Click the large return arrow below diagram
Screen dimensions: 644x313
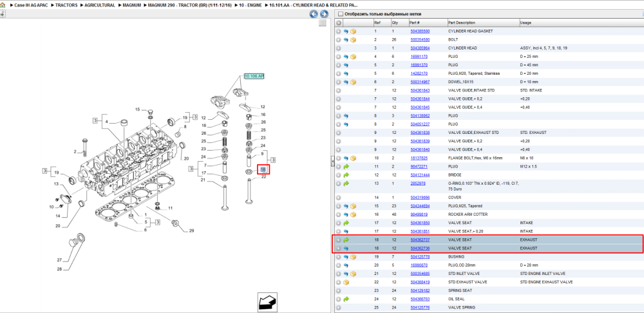click(267, 303)
